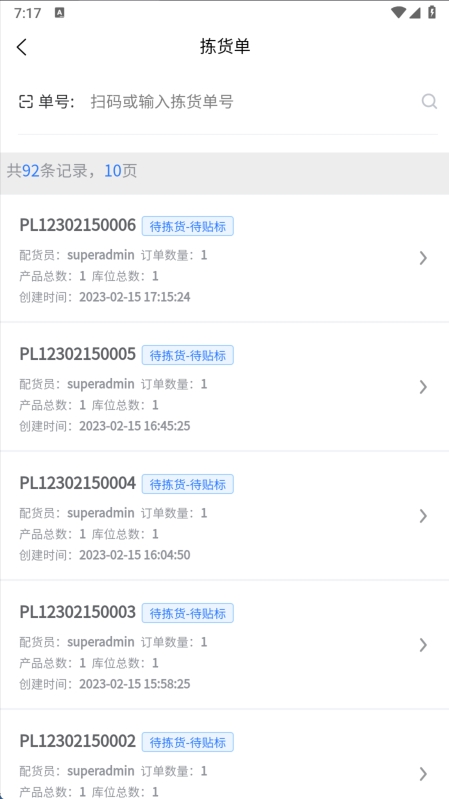
Task: Open chevron for order PL12302150003
Action: tap(422, 645)
